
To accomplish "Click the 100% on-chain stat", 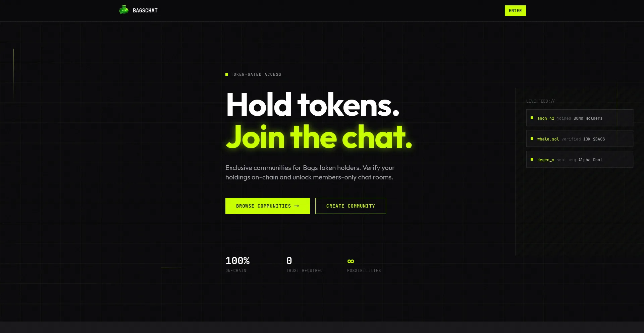I will pyautogui.click(x=237, y=264).
